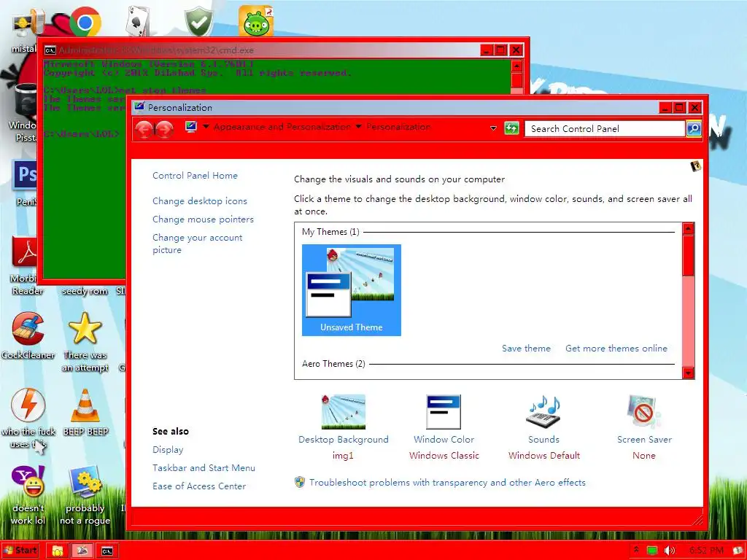Open Change mouse pointers link
747x560 pixels.
(x=203, y=219)
